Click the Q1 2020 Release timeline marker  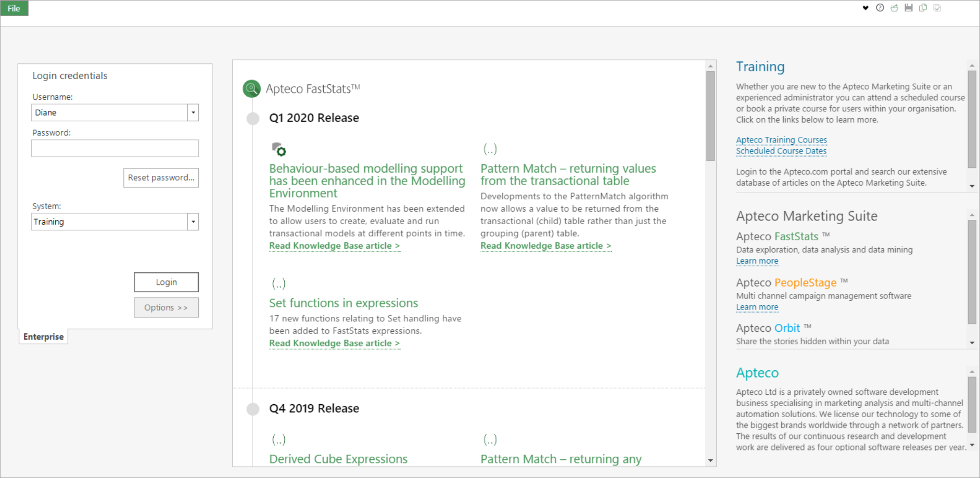(x=253, y=119)
